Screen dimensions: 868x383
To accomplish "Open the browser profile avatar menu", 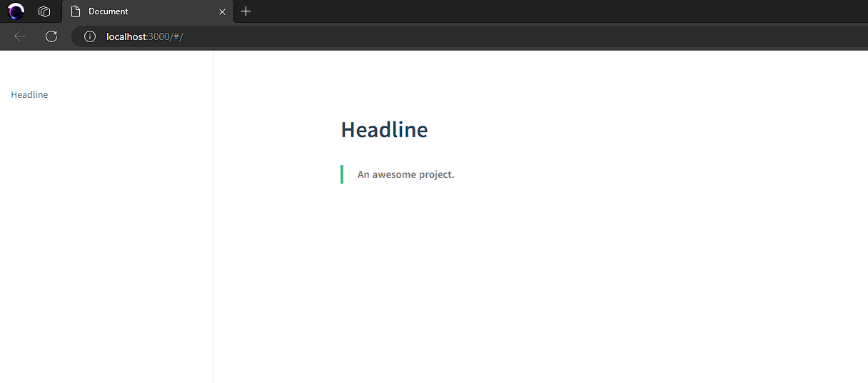I will [16, 11].
